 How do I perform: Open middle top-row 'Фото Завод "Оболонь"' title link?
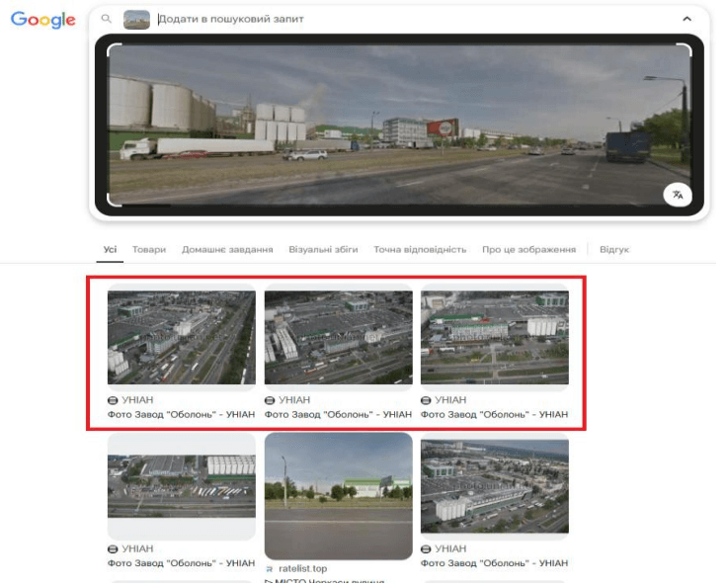click(x=339, y=414)
